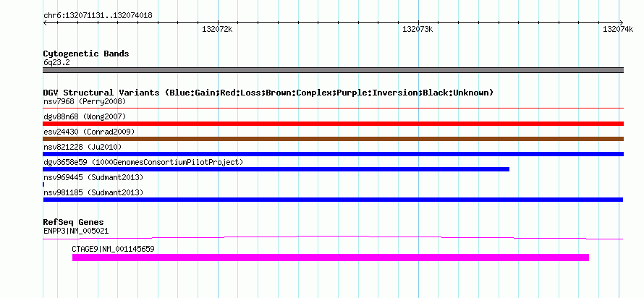This screenshot has height=298, width=644.
Task: Select the brown complex bar esv24430
Action: tap(333, 139)
